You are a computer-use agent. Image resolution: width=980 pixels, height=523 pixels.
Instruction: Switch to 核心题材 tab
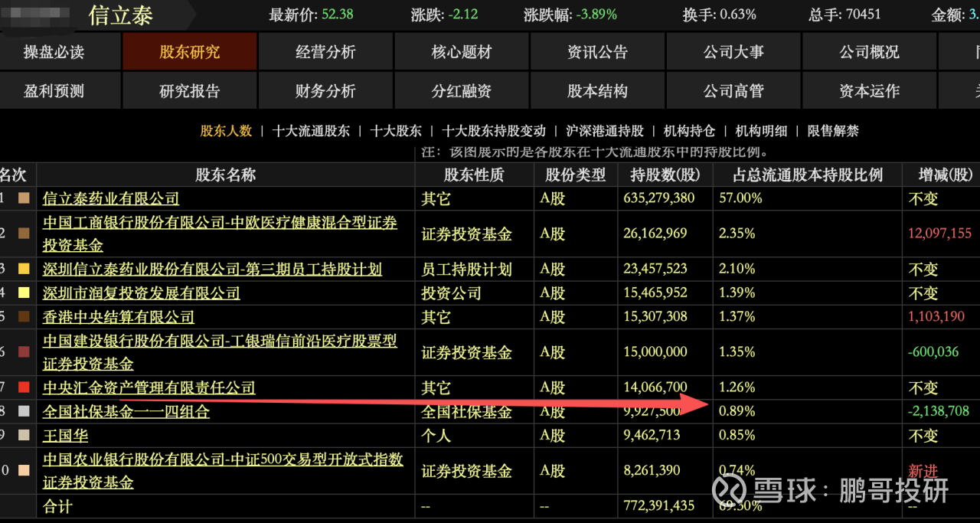(462, 52)
